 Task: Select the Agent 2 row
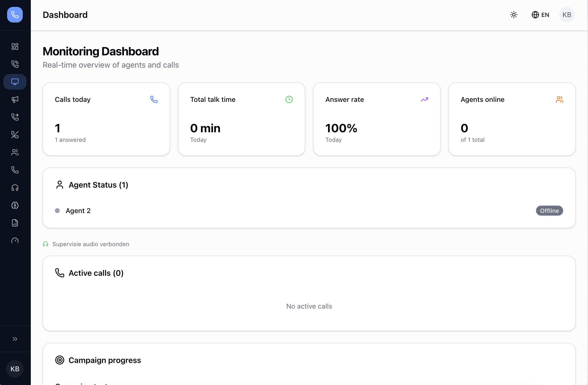click(78, 211)
